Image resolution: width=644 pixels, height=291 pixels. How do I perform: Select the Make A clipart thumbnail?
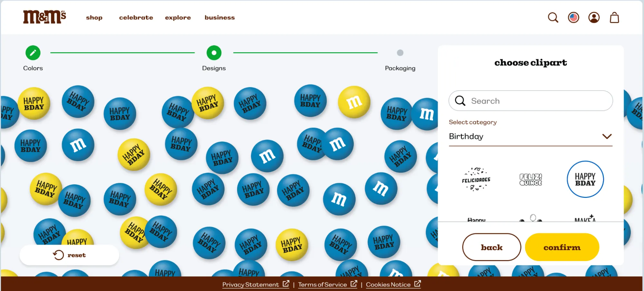tap(585, 218)
